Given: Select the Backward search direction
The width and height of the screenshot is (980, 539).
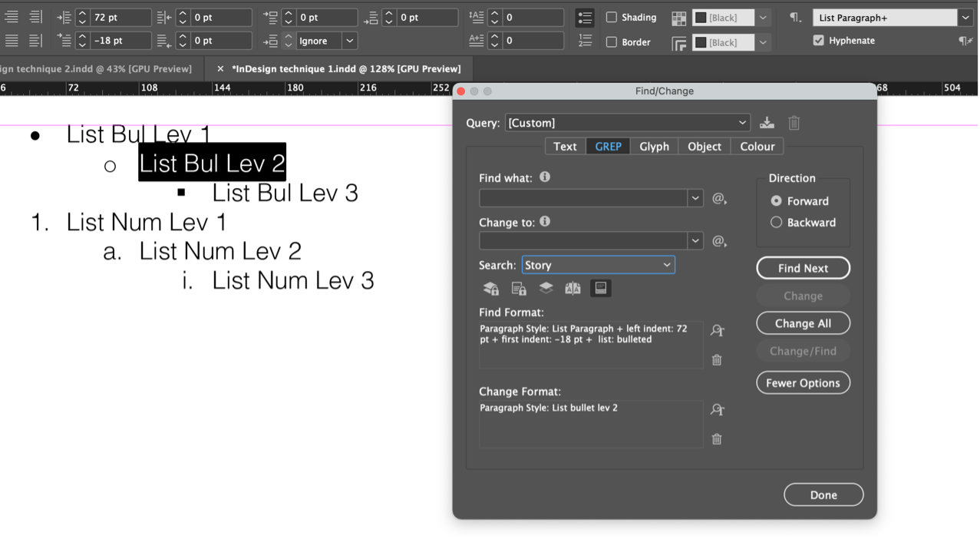Looking at the screenshot, I should coord(776,223).
